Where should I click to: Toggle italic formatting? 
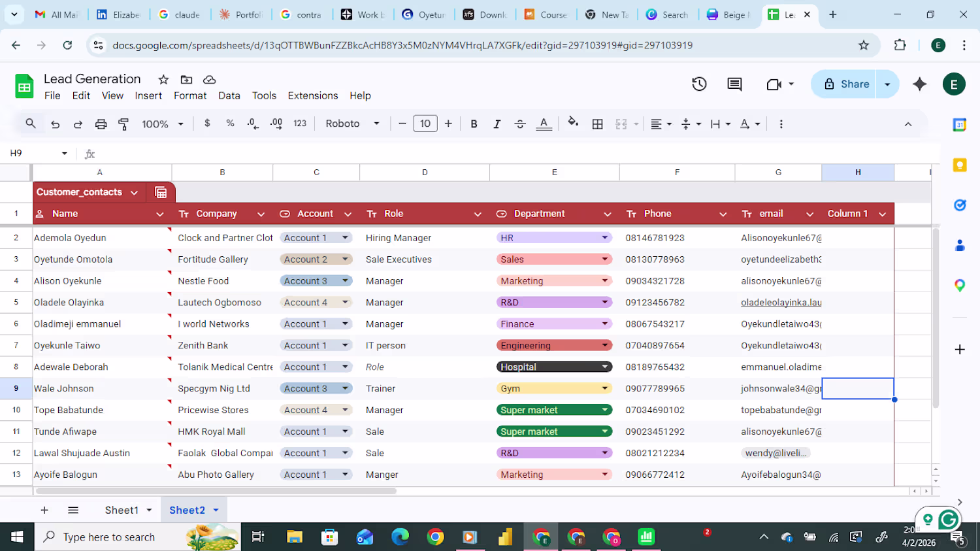[497, 124]
